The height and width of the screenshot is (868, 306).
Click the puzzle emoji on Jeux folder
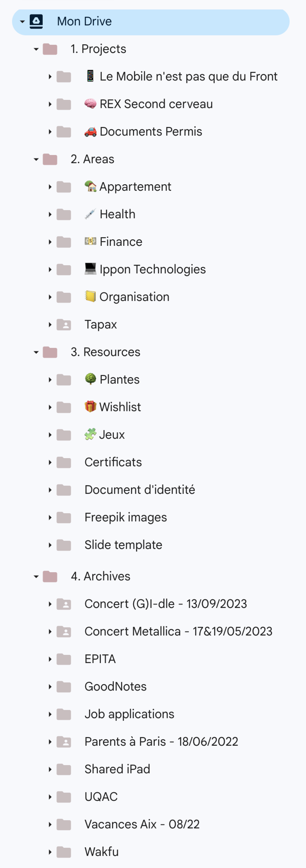click(90, 434)
